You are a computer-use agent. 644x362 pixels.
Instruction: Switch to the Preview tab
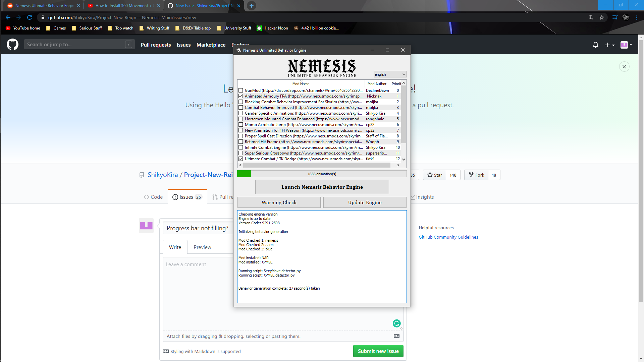[202, 247]
